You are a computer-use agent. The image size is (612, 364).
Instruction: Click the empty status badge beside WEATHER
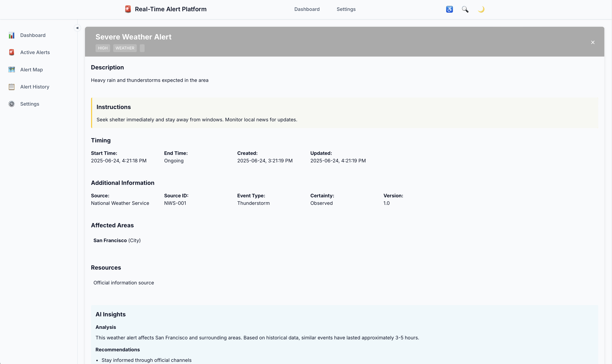(142, 48)
